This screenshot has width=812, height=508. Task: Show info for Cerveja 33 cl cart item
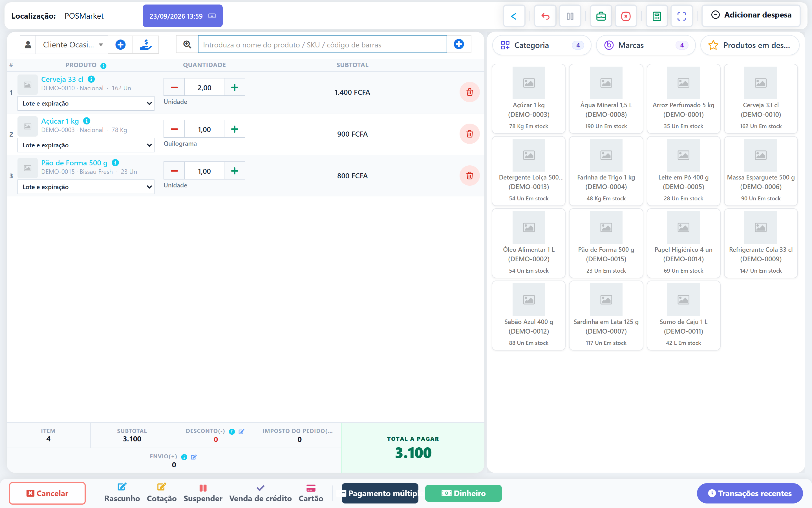tap(91, 79)
